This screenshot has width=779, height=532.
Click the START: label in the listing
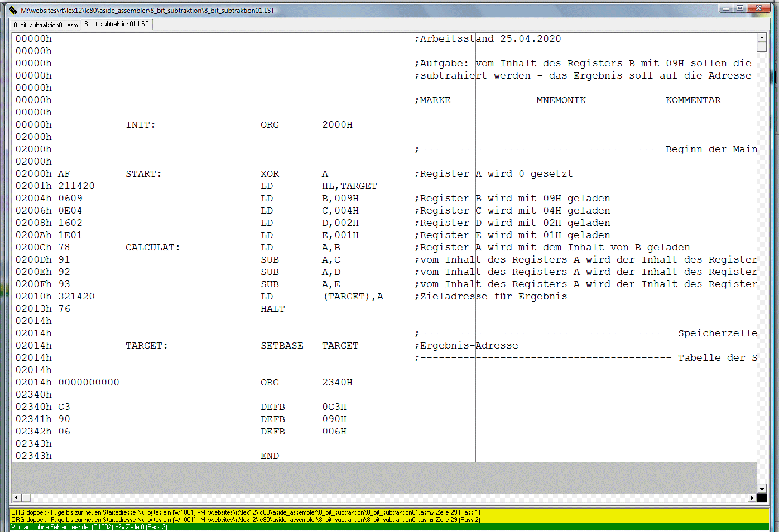pyautogui.click(x=143, y=174)
